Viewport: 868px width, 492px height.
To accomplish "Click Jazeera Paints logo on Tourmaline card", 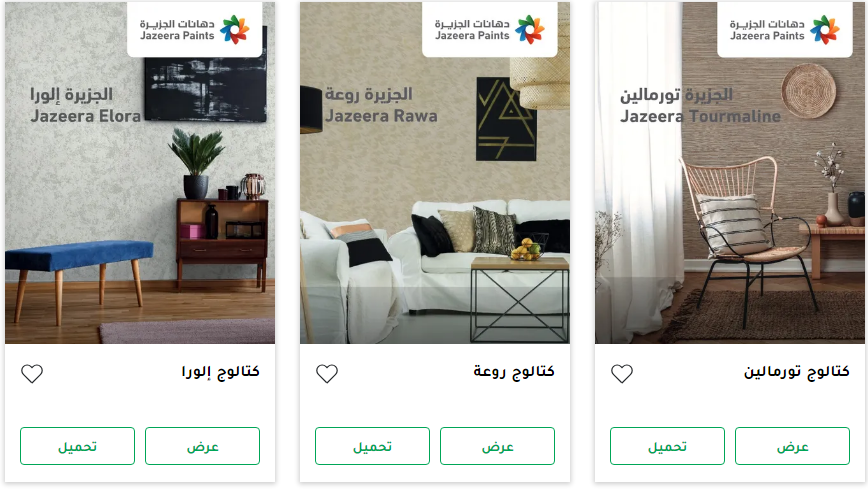I will (785, 29).
